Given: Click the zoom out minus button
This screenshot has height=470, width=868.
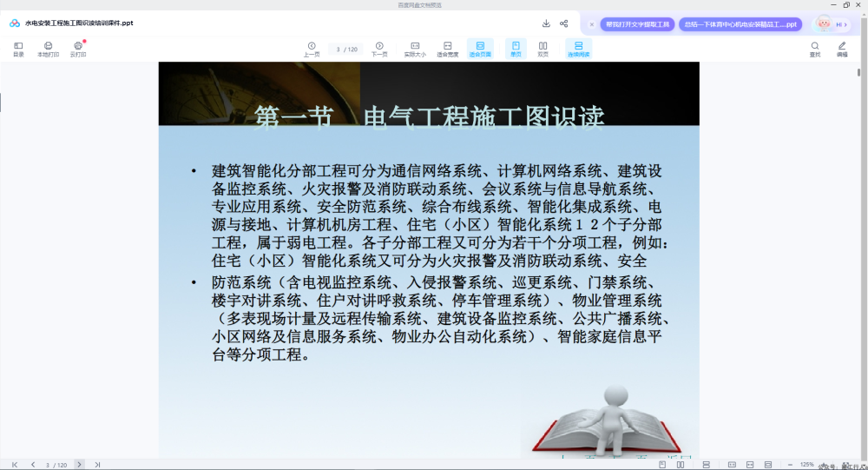Looking at the screenshot, I should click(x=790, y=465).
